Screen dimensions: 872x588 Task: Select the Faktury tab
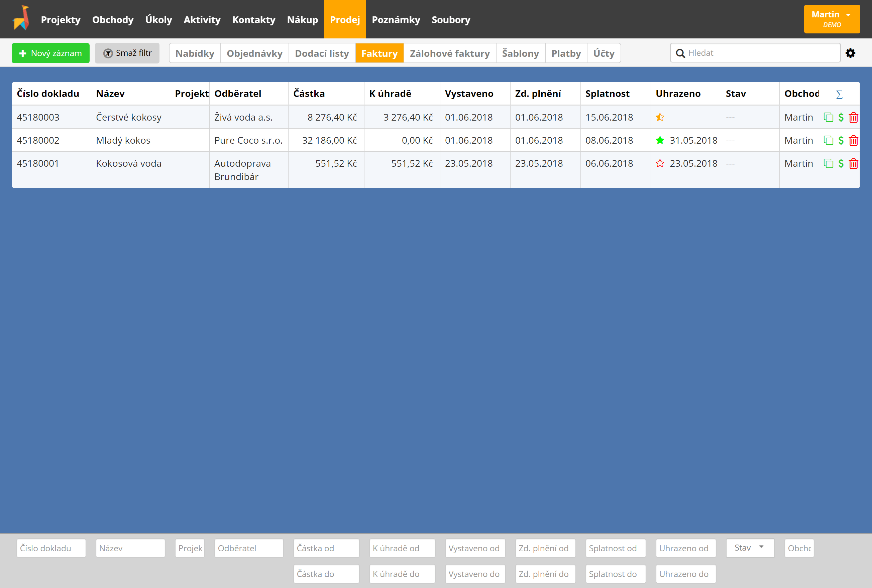coord(379,53)
